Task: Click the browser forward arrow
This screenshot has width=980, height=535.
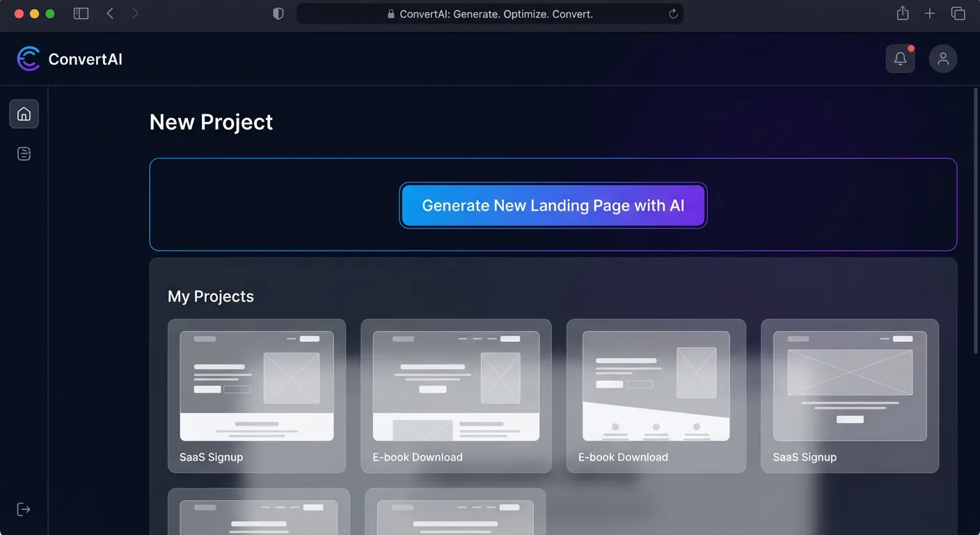Action: 135,13
